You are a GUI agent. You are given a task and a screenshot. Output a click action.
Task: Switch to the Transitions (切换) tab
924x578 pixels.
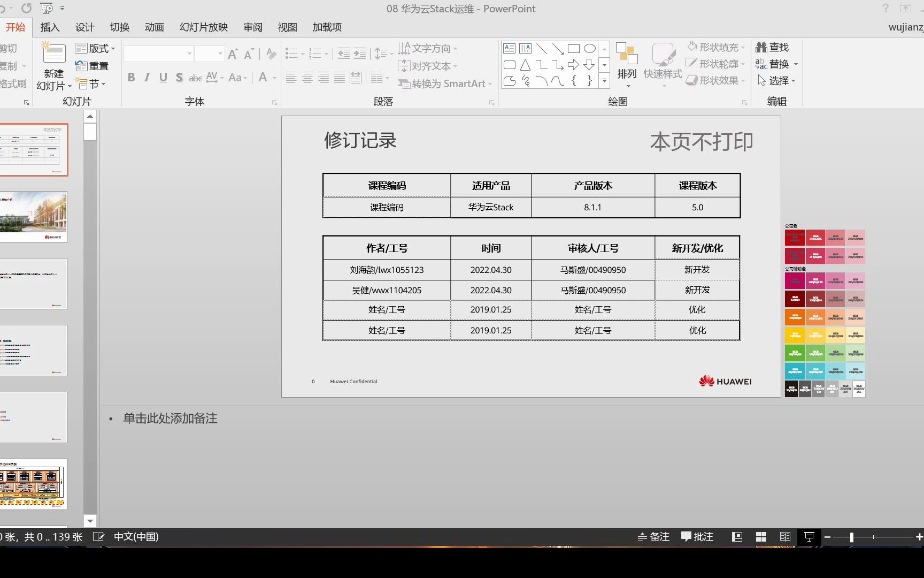(119, 27)
